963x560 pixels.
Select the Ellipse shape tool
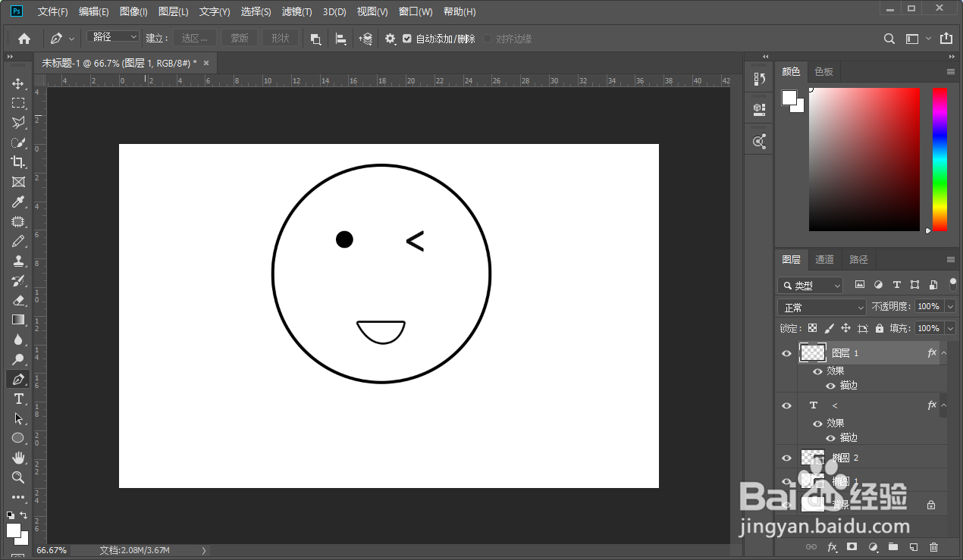(18, 438)
